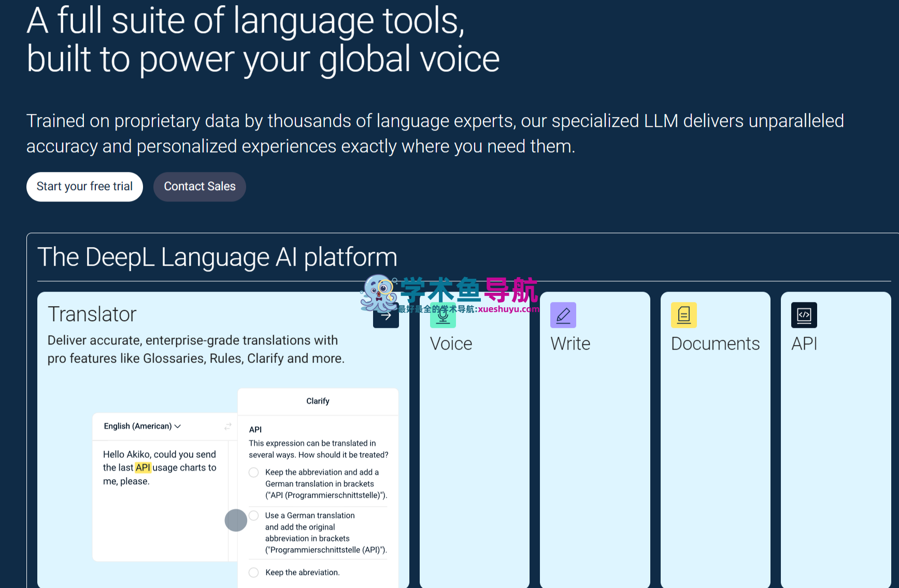This screenshot has height=588, width=899.
Task: Click the Write pencil icon
Action: [563, 315]
